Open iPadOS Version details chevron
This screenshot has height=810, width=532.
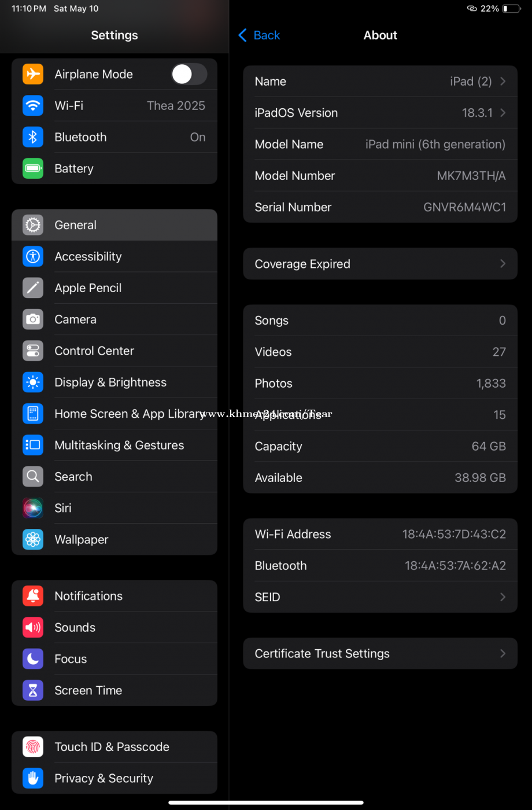(503, 113)
